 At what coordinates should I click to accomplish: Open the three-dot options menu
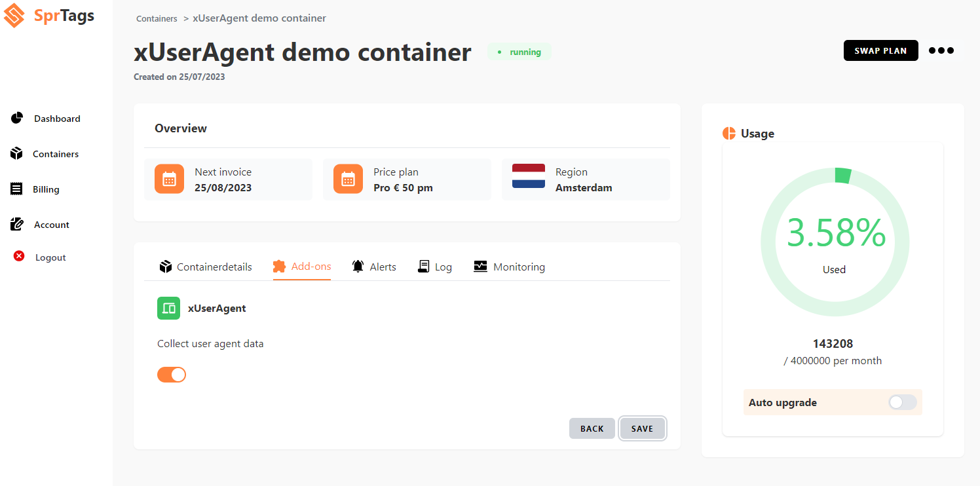pos(941,50)
